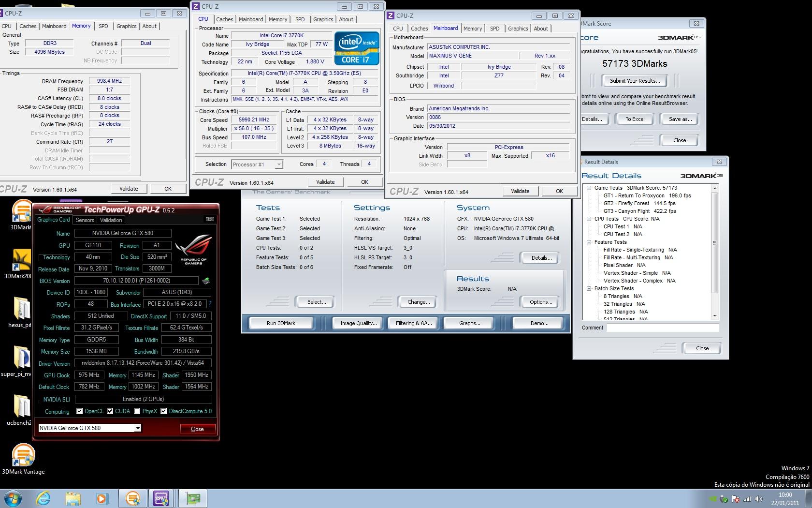Click the GPU-Z camera screenshot icon
Image resolution: width=812 pixels, height=508 pixels.
tap(209, 219)
